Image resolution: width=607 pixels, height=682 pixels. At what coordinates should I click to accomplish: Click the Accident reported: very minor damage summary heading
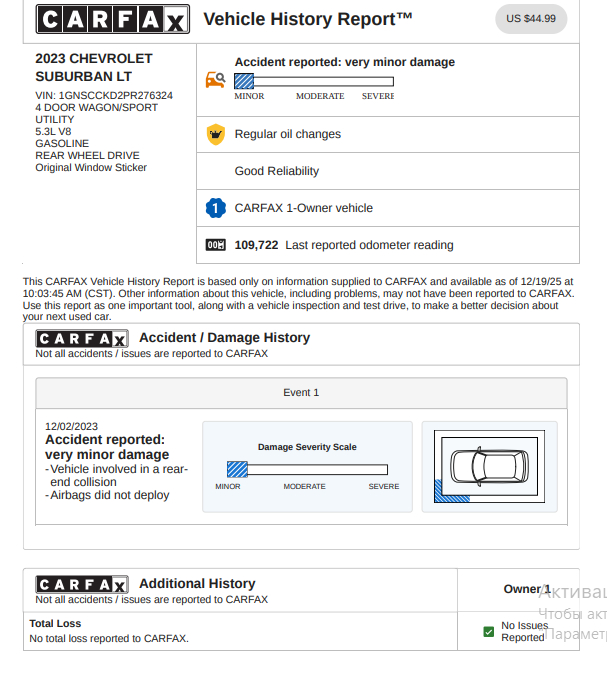click(344, 62)
